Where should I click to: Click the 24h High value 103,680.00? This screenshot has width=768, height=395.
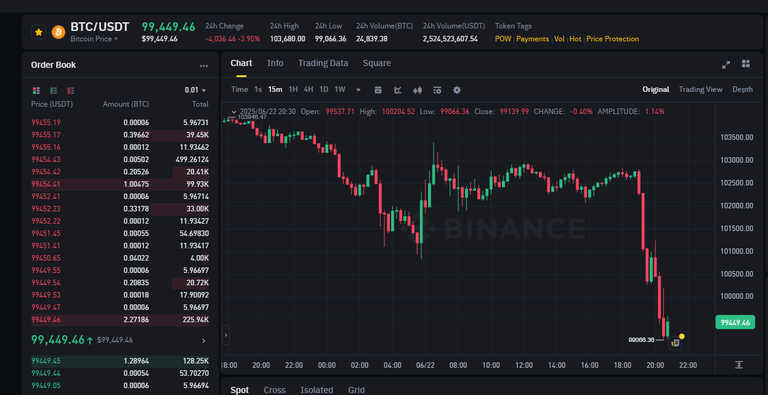(288, 39)
